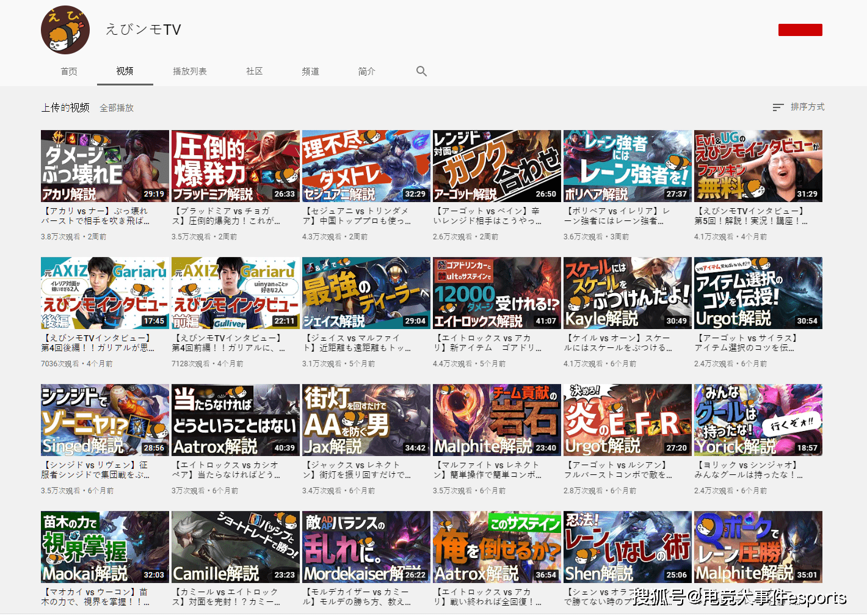The width and height of the screenshot is (867, 616).
Task: Open the Malphite解説 23:40 thumbnail
Action: tap(497, 420)
